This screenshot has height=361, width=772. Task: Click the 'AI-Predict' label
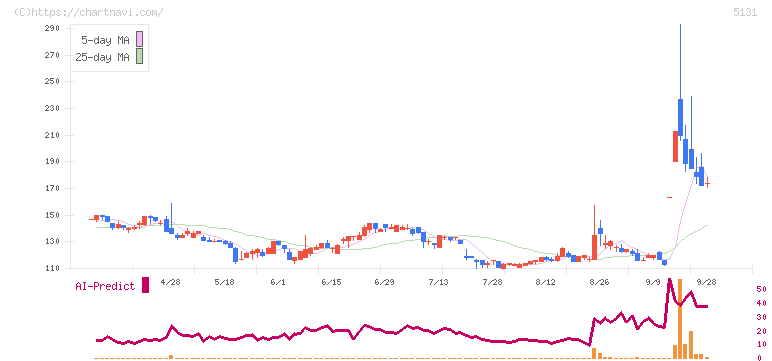pos(105,286)
